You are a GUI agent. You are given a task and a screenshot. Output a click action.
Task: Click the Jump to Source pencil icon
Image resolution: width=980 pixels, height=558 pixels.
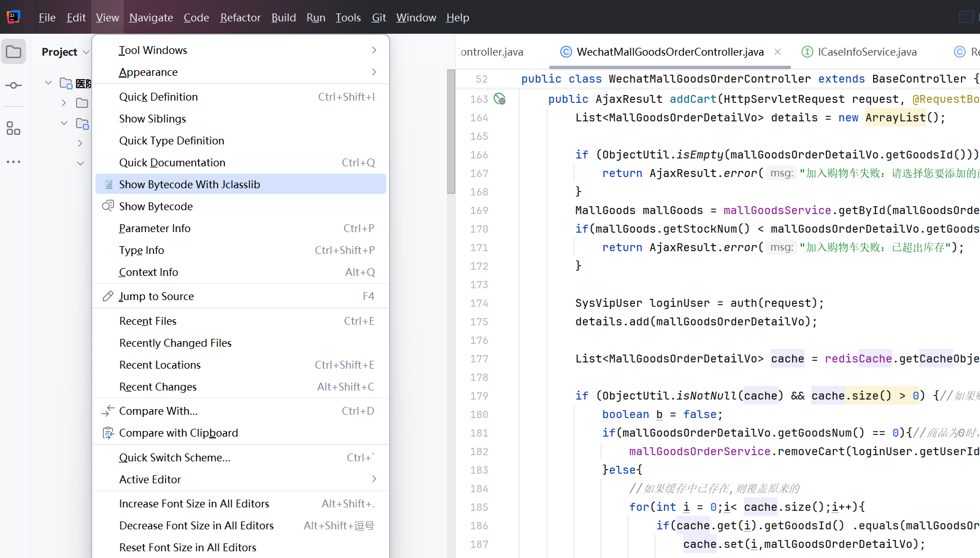pos(108,296)
